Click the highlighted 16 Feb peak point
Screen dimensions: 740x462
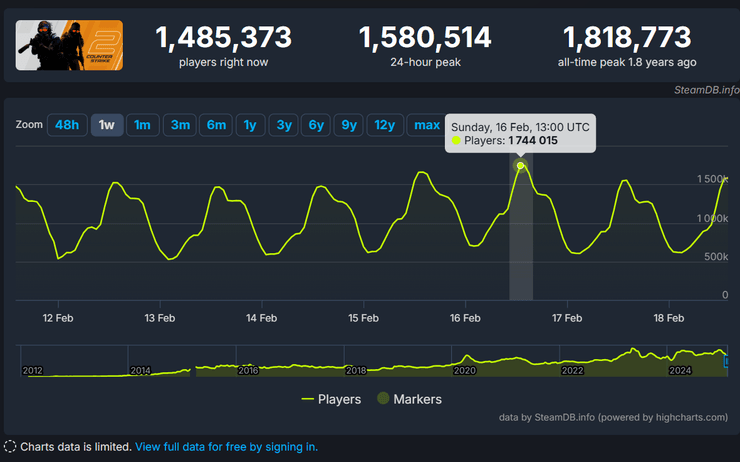pyautogui.click(x=520, y=166)
